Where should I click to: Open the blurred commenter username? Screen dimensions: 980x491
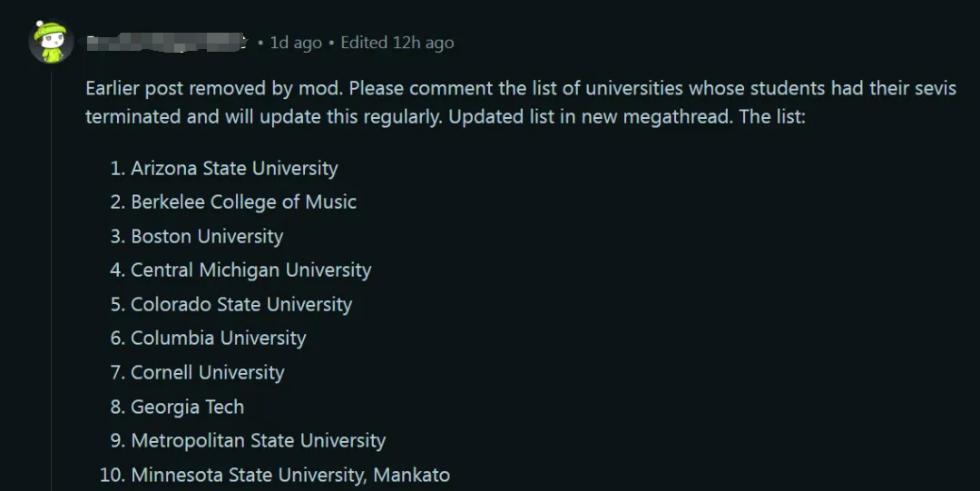coord(167,43)
